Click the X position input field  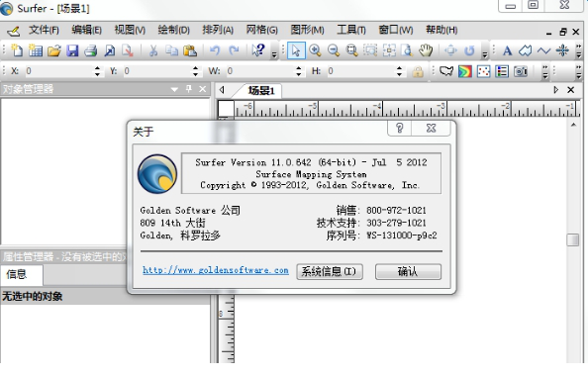pyautogui.click(x=58, y=71)
